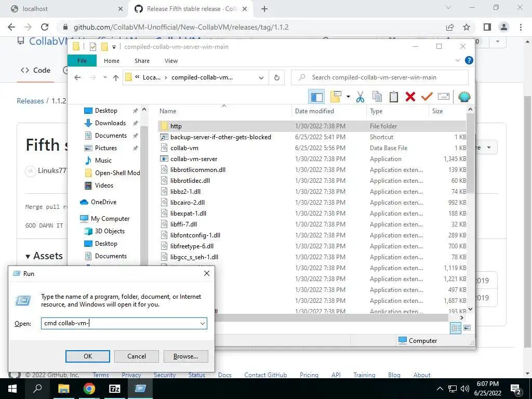
Task: Click Cancel in the Run dialog
Action: coord(137,356)
